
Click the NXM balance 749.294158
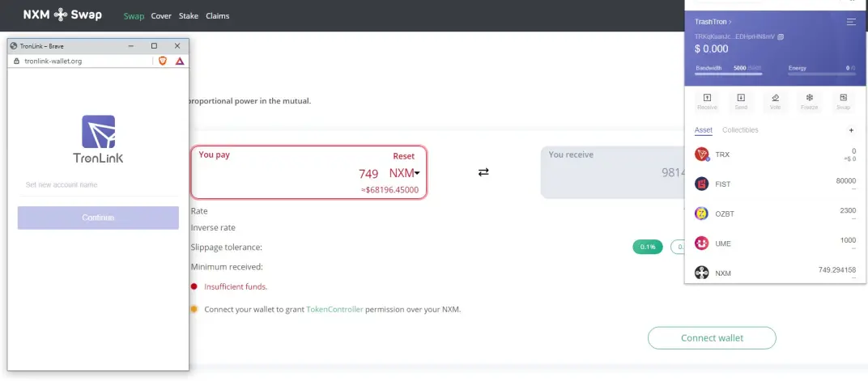click(x=837, y=270)
